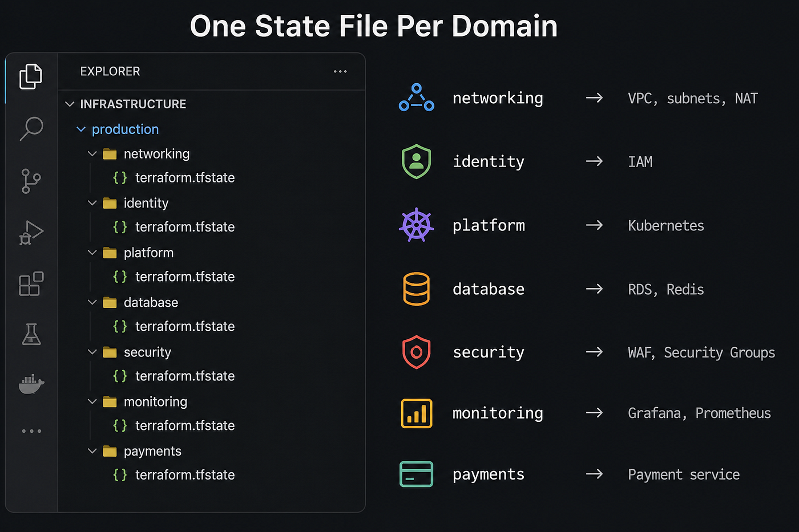Viewport: 799px width, 532px height.
Task: Click the "IAM" description text
Action: 640,162
